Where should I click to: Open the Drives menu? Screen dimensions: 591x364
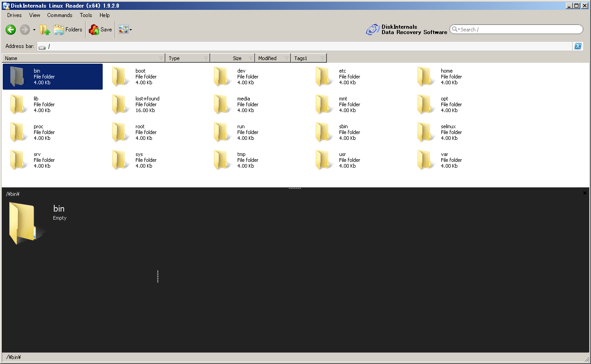click(14, 15)
